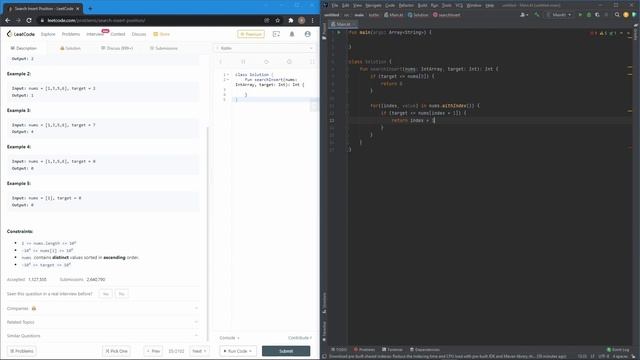
Task: Click the run gutter arrow beside main function
Action: pyautogui.click(x=339, y=32)
